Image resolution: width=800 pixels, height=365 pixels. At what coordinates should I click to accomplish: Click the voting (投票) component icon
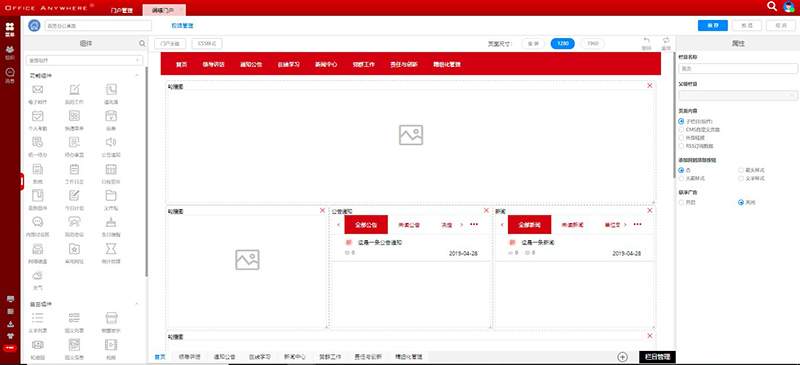click(111, 116)
